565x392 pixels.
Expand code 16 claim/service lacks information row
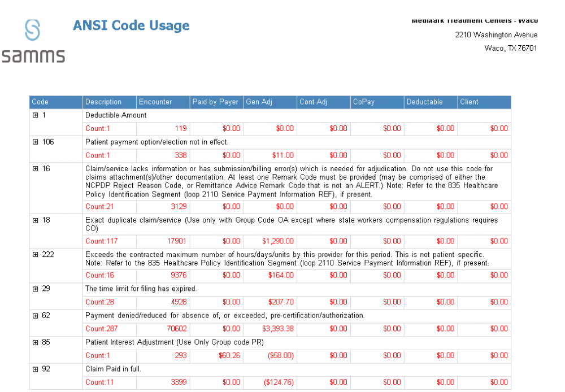pos(34,168)
